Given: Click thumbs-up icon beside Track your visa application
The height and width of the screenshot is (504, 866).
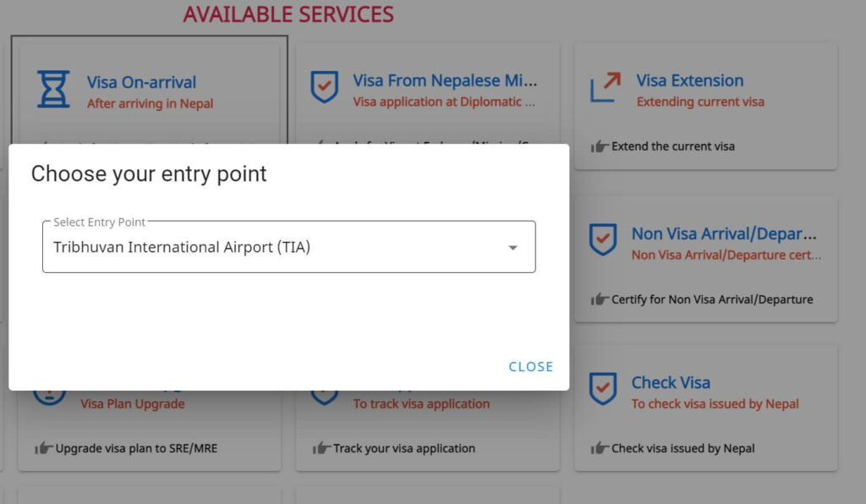Looking at the screenshot, I should click(321, 448).
